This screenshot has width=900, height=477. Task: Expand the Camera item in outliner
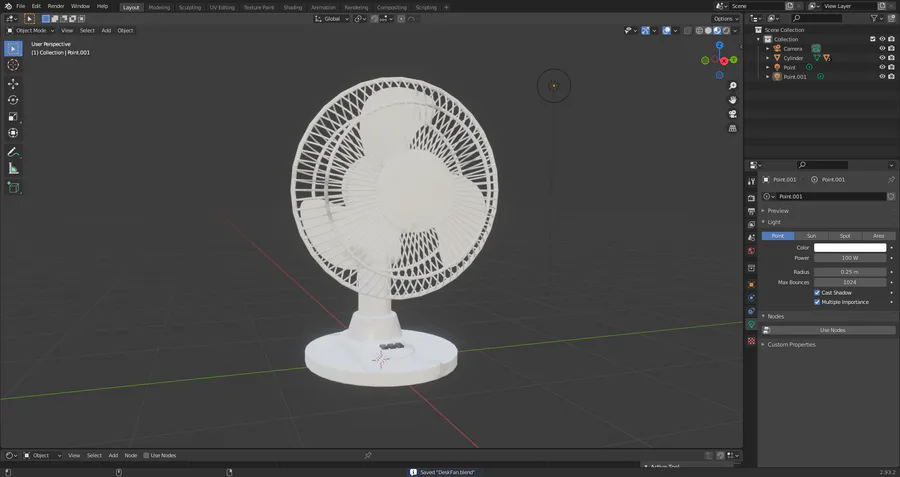[x=767, y=49]
